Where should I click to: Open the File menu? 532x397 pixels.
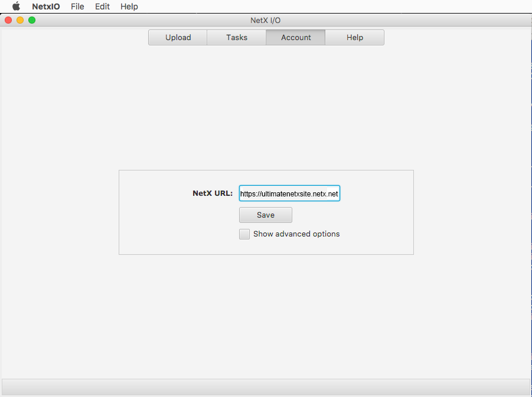pos(77,6)
